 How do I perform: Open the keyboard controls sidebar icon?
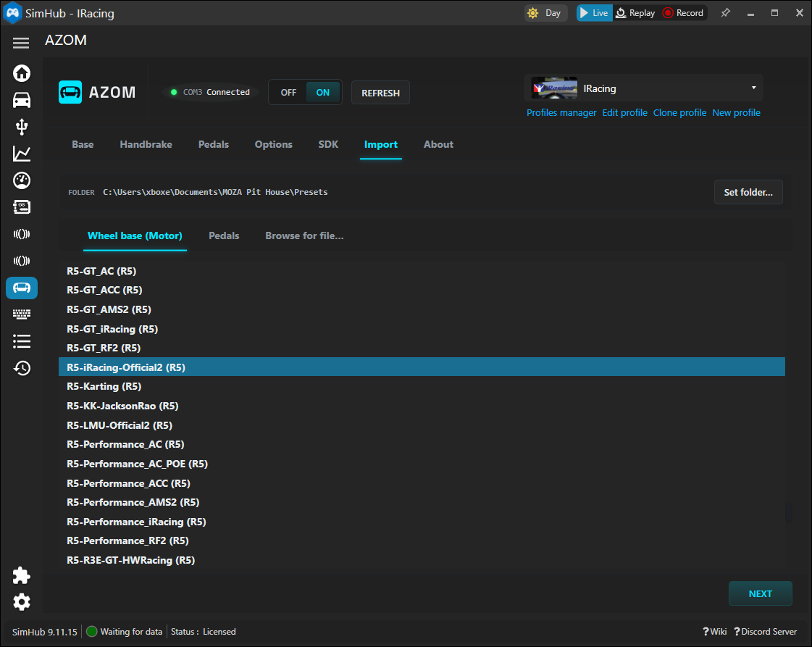pos(21,314)
